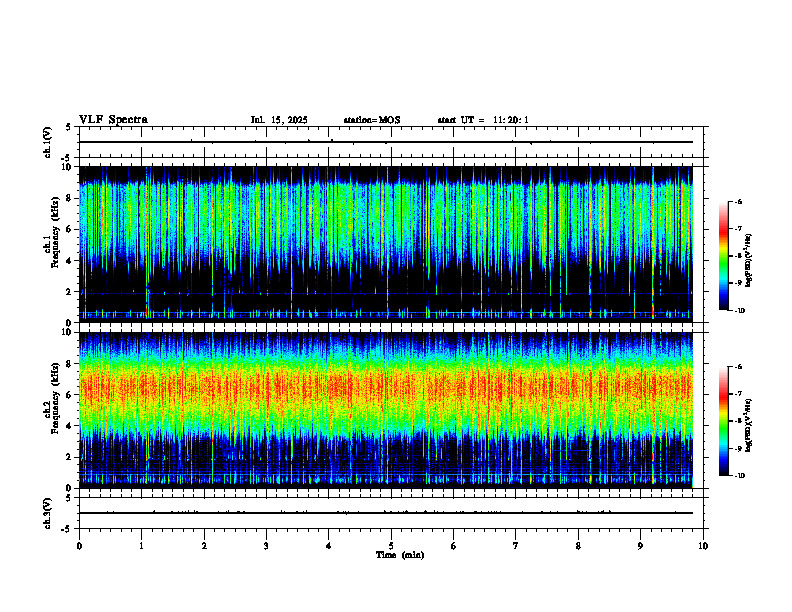The width and height of the screenshot is (792, 612).
Task: Click time axis tick label "3"
Action: pyautogui.click(x=266, y=546)
